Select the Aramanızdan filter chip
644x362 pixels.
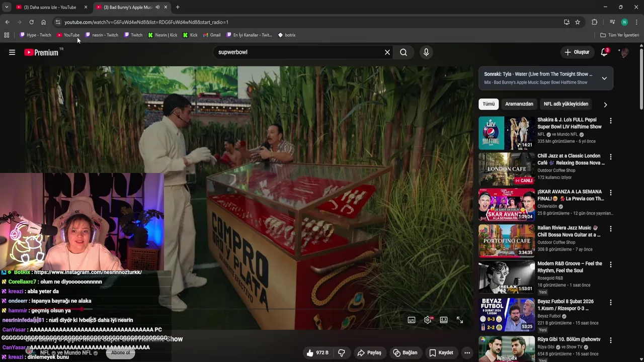click(x=519, y=104)
